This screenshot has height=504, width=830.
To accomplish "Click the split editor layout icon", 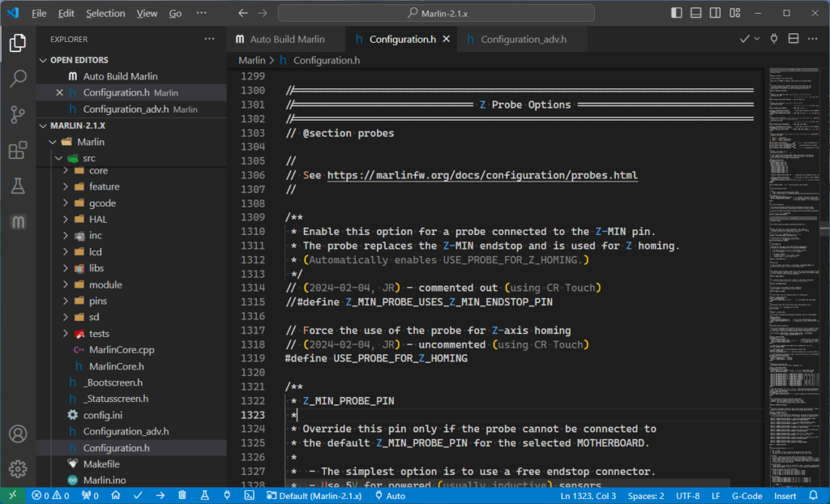I will [794, 39].
